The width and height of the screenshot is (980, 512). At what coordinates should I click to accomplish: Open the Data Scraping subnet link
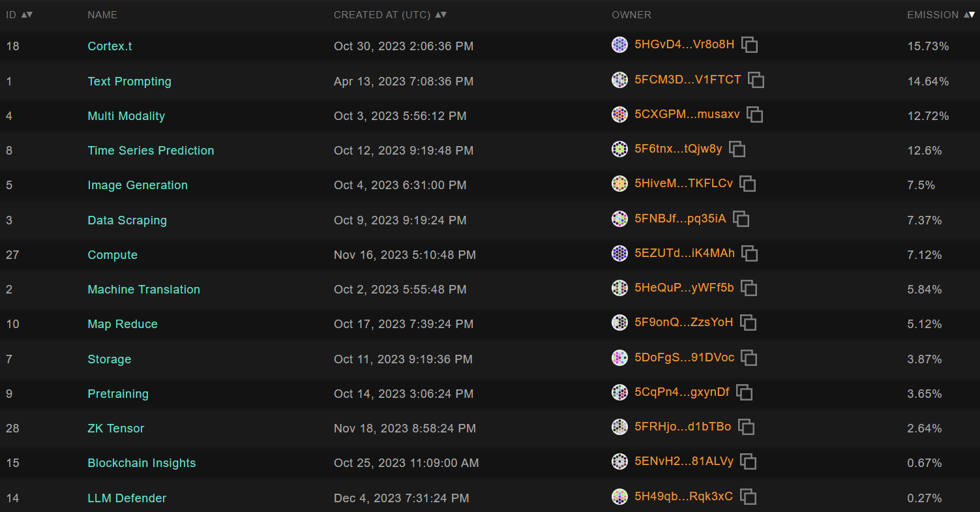pos(127,220)
